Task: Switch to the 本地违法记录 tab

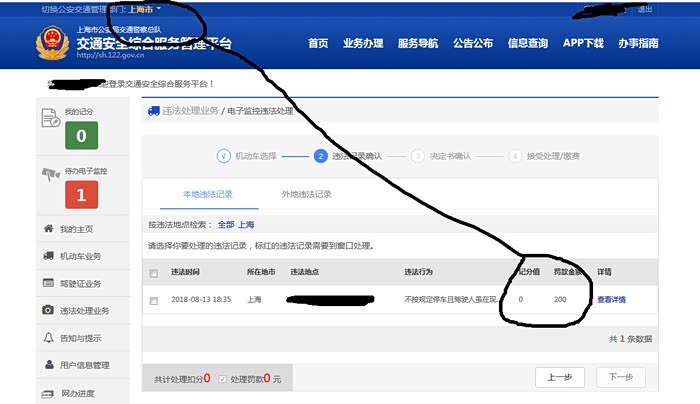Action: coord(208,194)
